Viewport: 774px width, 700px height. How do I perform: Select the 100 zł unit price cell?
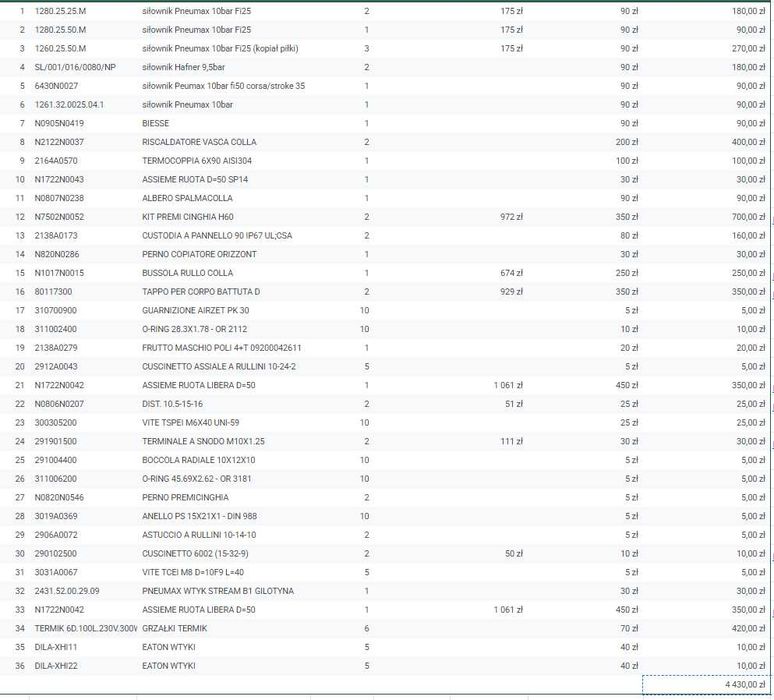click(627, 161)
